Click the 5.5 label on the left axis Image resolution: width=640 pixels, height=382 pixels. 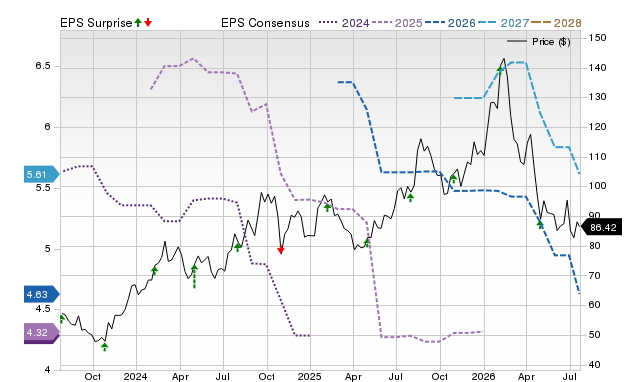tap(43, 188)
